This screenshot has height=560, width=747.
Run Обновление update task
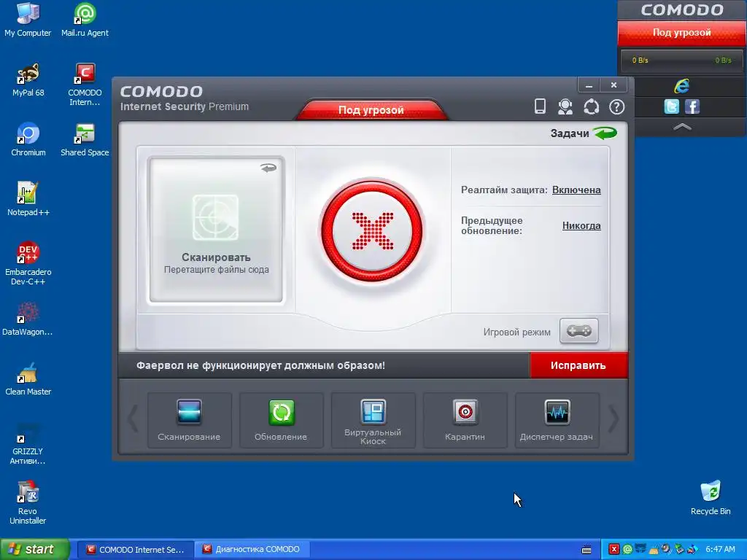[281, 420]
